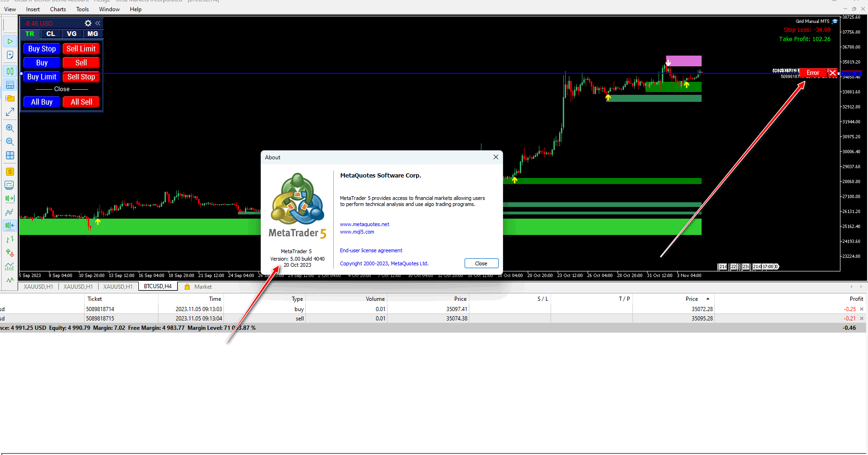The image size is (868, 455).
Task: Click the green and red up-down arrows icon
Action: tap(10, 253)
